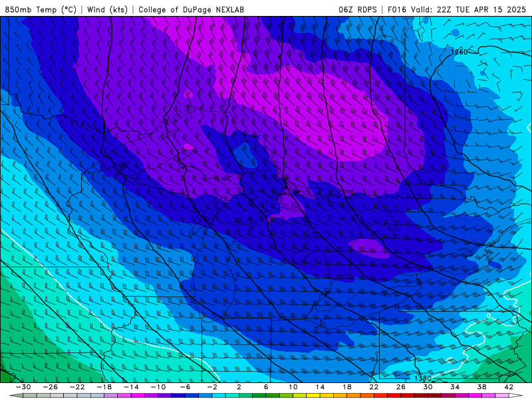Click the 10 value on the temperature scale
The width and height of the screenshot is (532, 399).
pos(293,387)
